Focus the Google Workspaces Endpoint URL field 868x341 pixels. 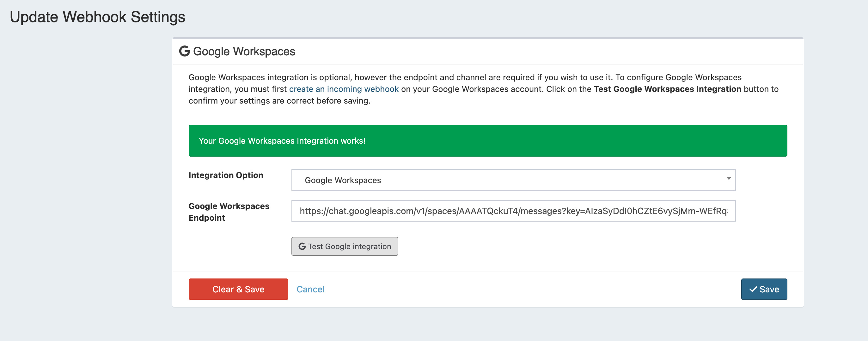click(513, 211)
